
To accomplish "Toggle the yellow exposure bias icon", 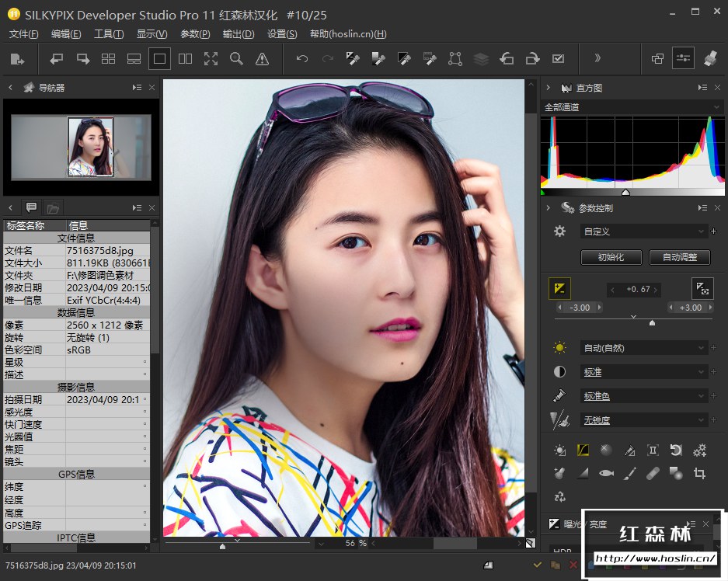I will pyautogui.click(x=560, y=288).
